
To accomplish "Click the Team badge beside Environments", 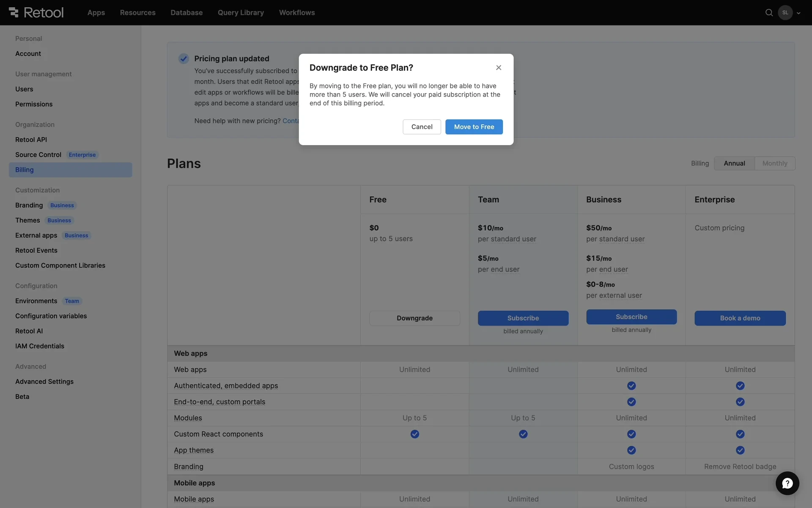I will click(72, 301).
